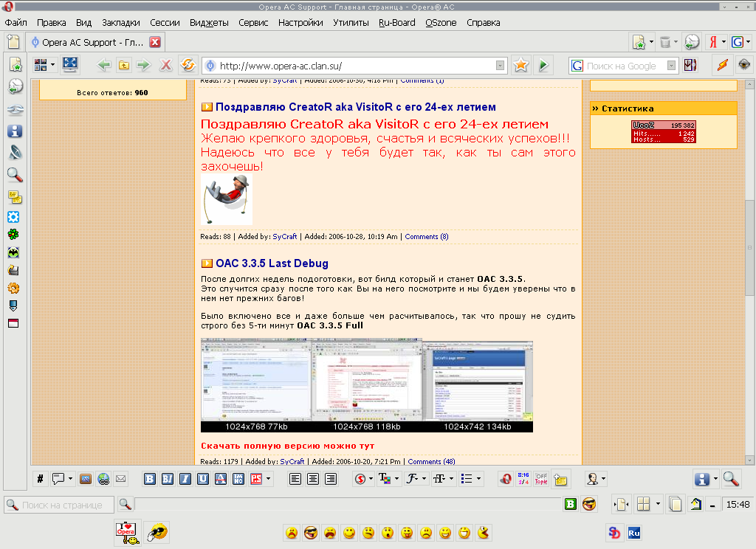Open the Виджеты menu
Viewport: 756px width, 549px height.
[209, 23]
